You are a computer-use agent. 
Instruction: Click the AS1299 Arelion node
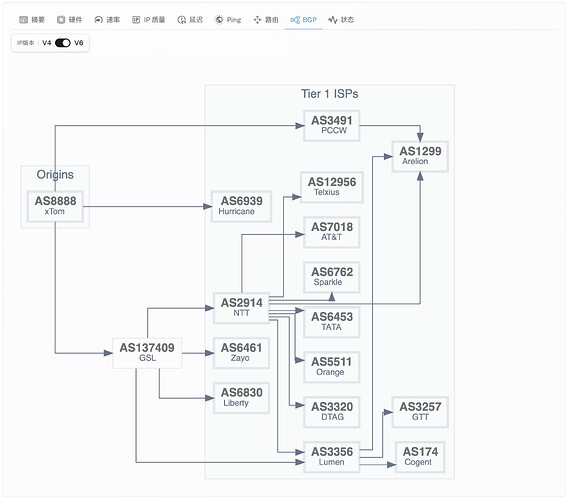tap(420, 156)
